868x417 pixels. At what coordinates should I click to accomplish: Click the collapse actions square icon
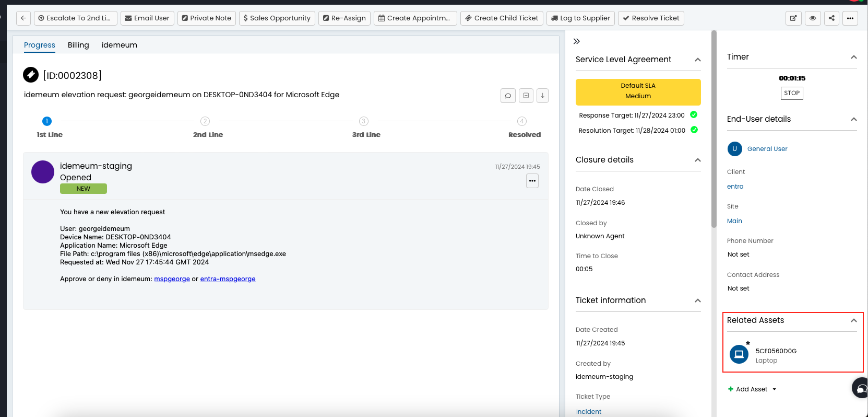(x=526, y=96)
